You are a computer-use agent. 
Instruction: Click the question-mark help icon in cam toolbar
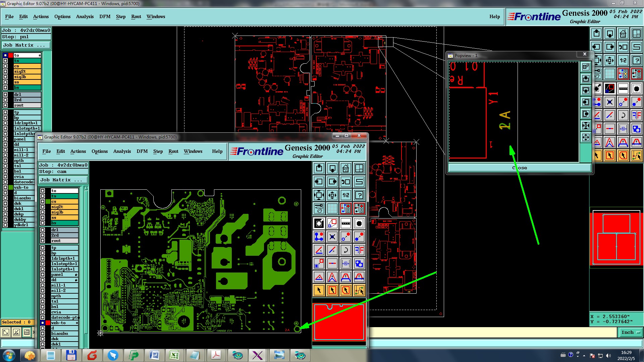[x=359, y=195]
